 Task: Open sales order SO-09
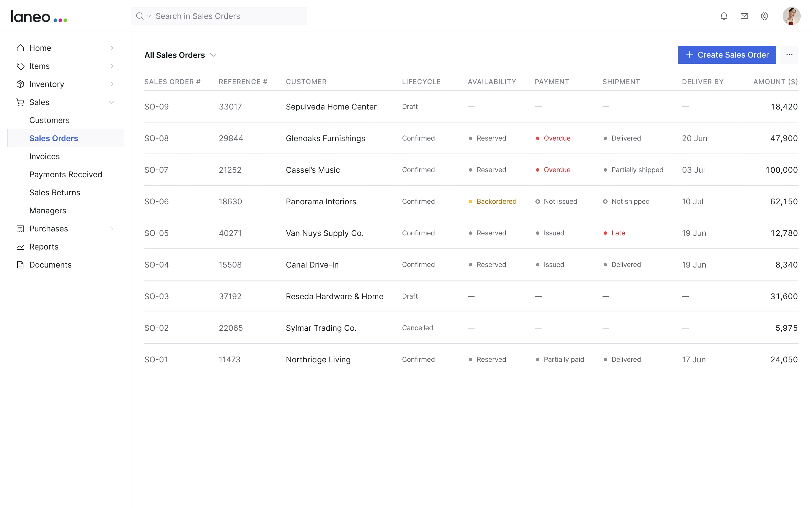tap(156, 107)
